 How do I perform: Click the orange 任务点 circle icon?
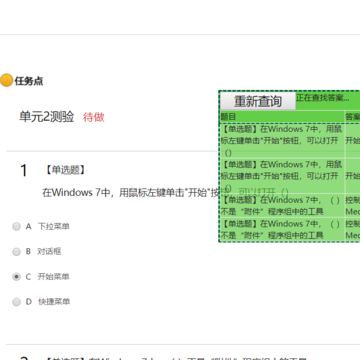(x=6, y=81)
